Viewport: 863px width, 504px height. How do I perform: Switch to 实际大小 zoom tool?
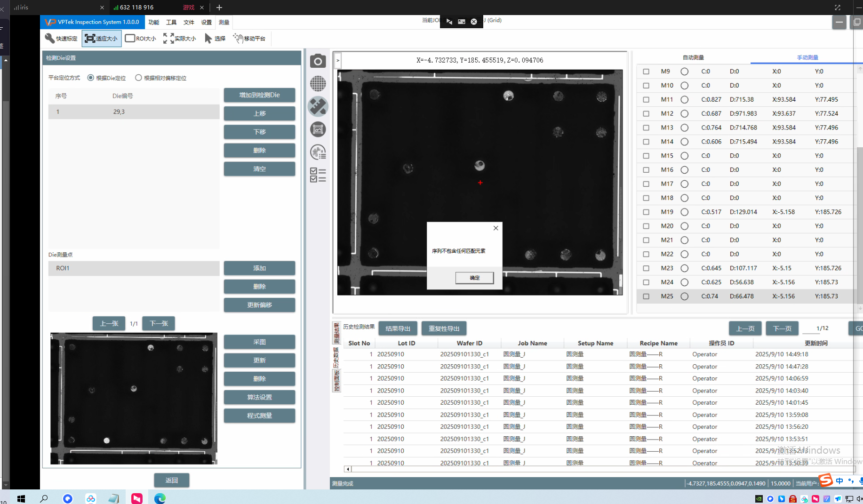coord(180,39)
